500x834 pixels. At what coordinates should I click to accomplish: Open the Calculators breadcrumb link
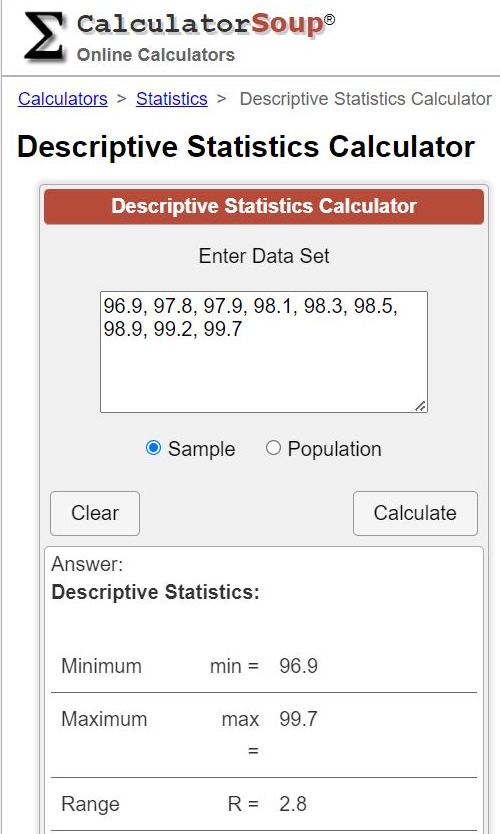coord(63,99)
